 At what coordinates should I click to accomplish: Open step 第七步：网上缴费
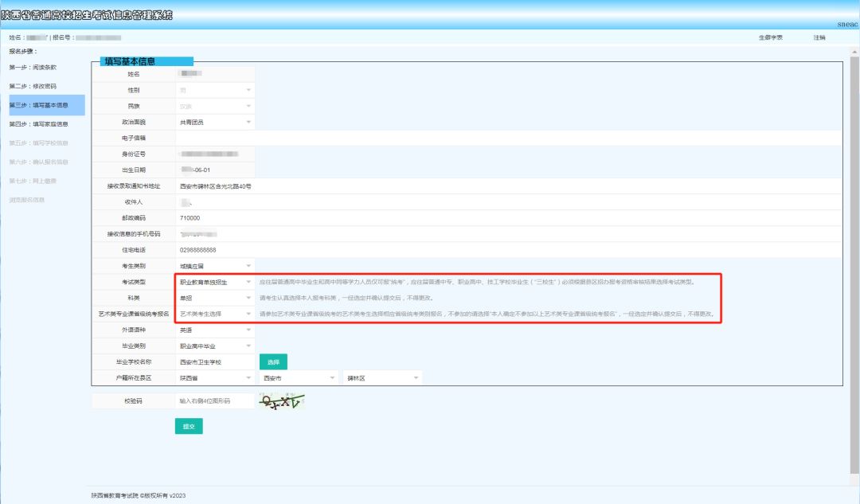pyautogui.click(x=33, y=181)
